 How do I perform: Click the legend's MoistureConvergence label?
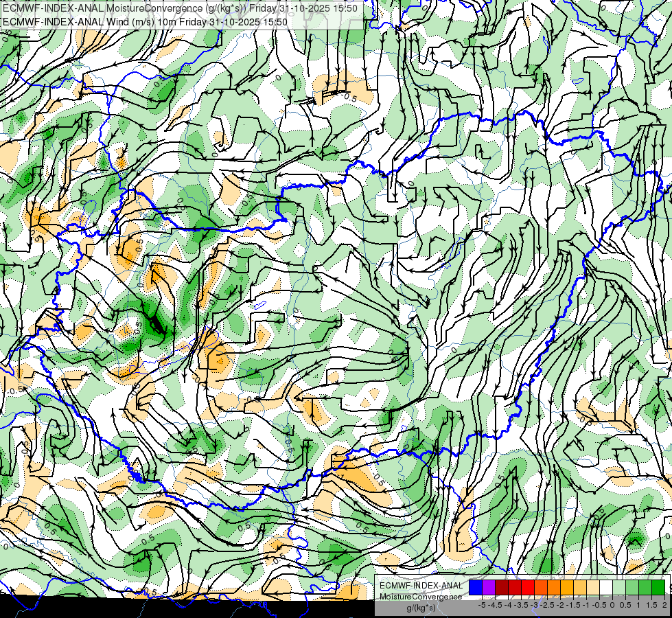point(421,597)
